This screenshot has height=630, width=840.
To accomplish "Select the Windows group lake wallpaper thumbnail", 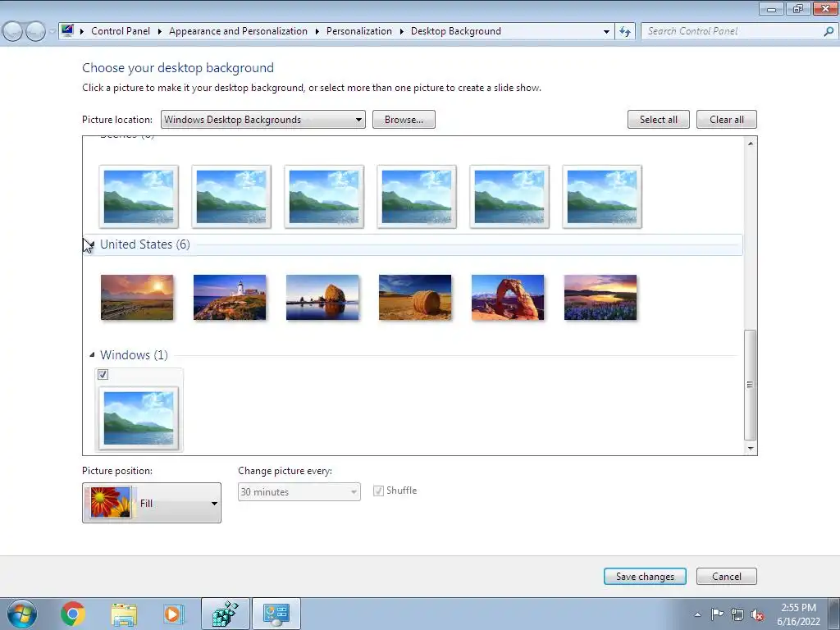I will coord(139,418).
